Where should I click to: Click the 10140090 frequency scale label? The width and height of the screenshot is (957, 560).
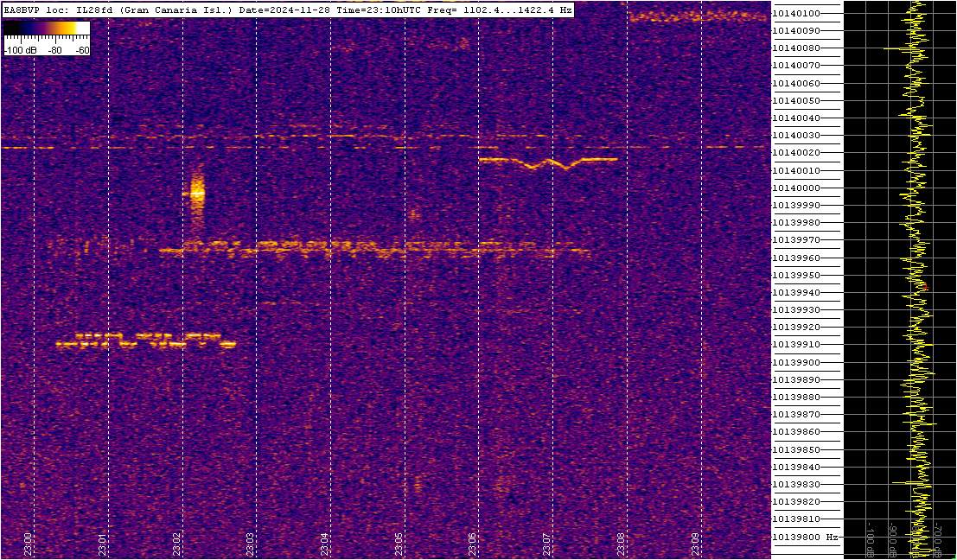[796, 30]
